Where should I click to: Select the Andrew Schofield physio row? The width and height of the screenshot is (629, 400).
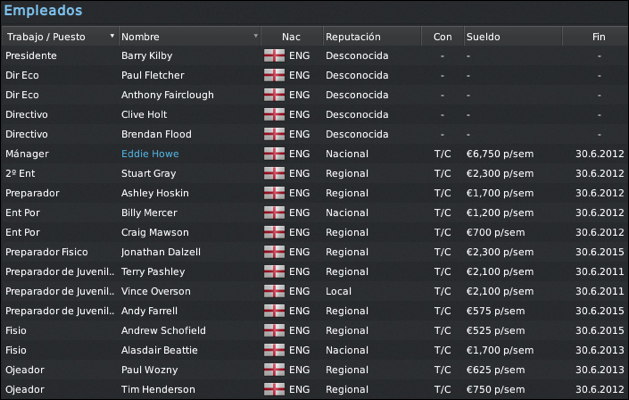tap(314, 331)
